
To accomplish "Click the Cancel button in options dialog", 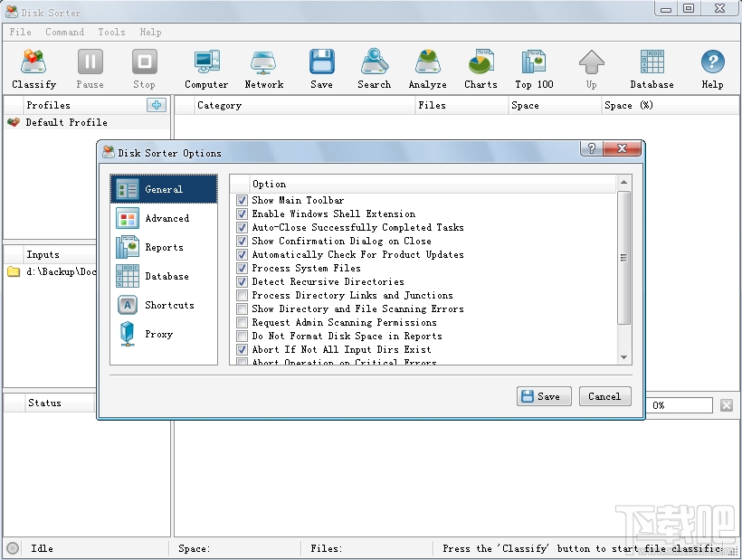I will click(604, 396).
